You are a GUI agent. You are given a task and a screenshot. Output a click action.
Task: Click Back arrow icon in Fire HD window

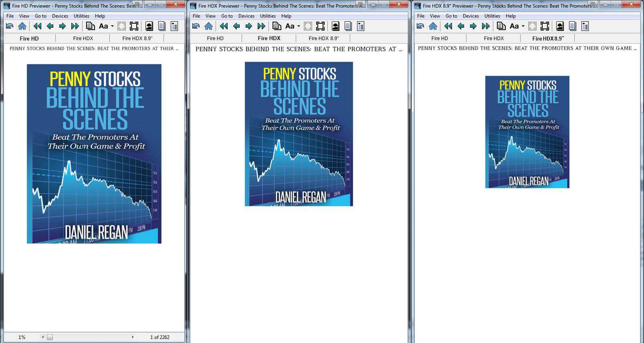tap(10, 26)
